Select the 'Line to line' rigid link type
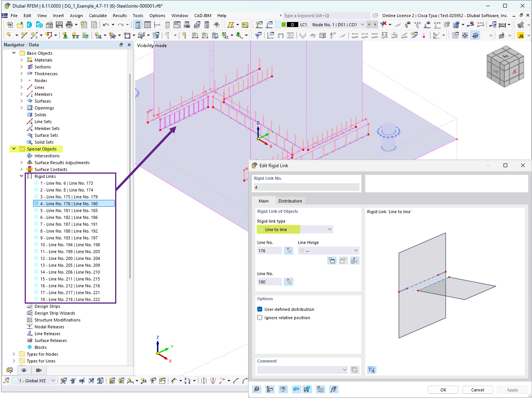Screen dimensions: 532x399 click(x=278, y=229)
